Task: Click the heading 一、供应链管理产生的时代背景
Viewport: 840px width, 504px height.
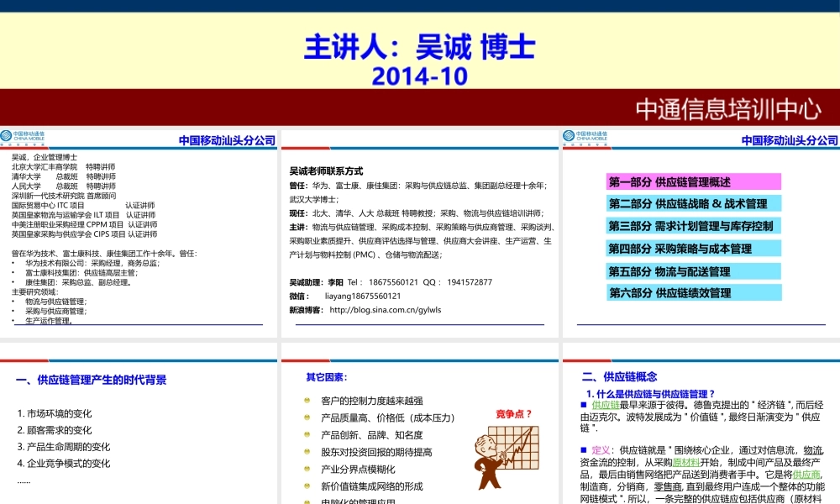Action: click(91, 381)
